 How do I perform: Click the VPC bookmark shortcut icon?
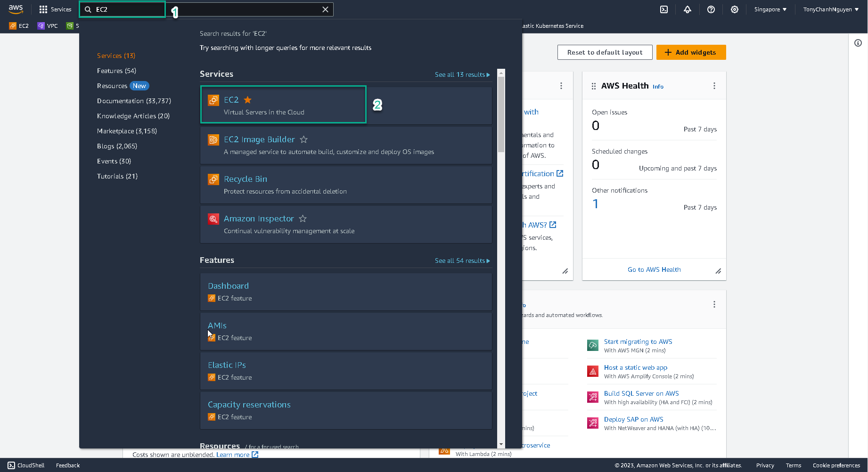click(x=41, y=26)
